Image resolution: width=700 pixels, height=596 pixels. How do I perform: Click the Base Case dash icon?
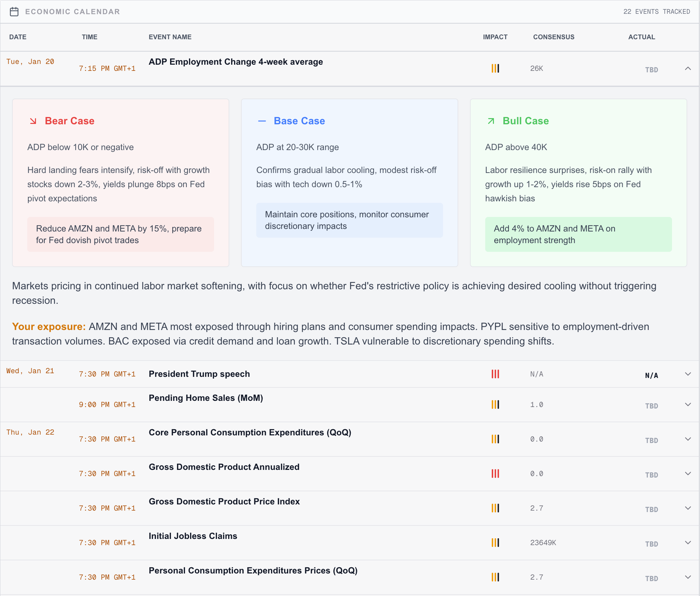point(262,121)
